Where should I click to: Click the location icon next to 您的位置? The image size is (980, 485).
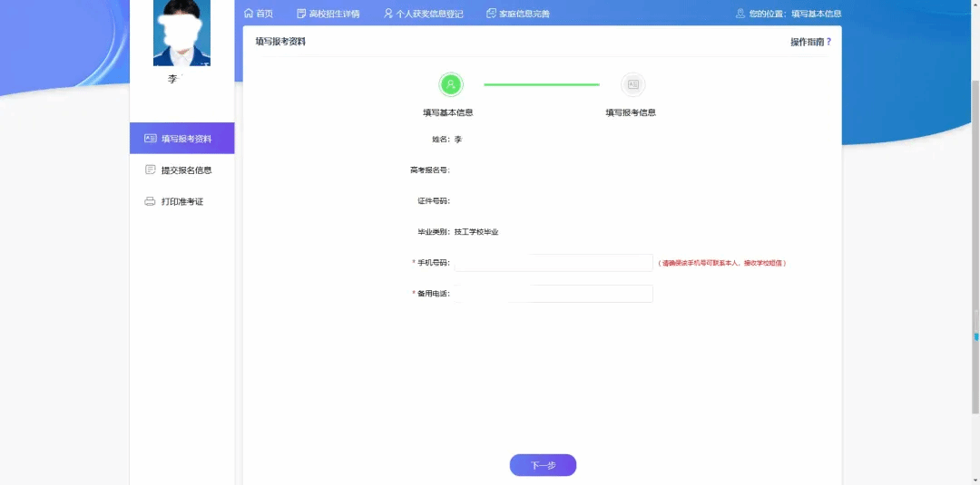[740, 14]
